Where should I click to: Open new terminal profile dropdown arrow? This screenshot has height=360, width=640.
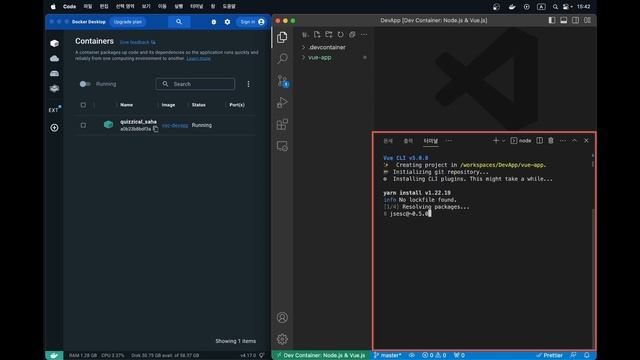click(504, 140)
